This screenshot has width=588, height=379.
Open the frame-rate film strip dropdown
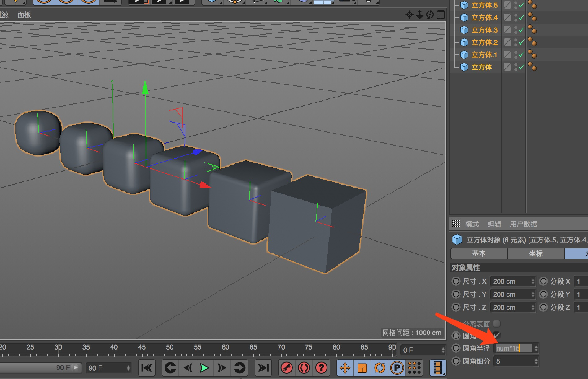point(438,368)
